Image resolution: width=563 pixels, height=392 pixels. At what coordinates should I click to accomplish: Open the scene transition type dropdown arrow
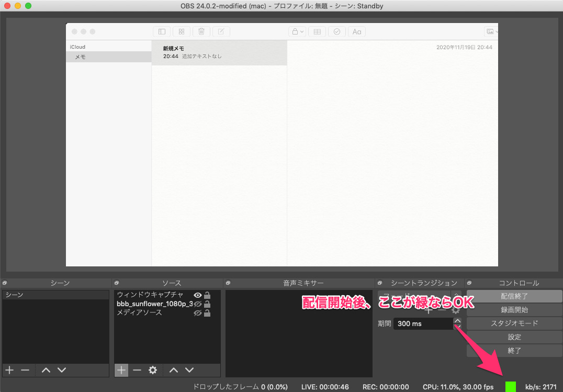[456, 296]
